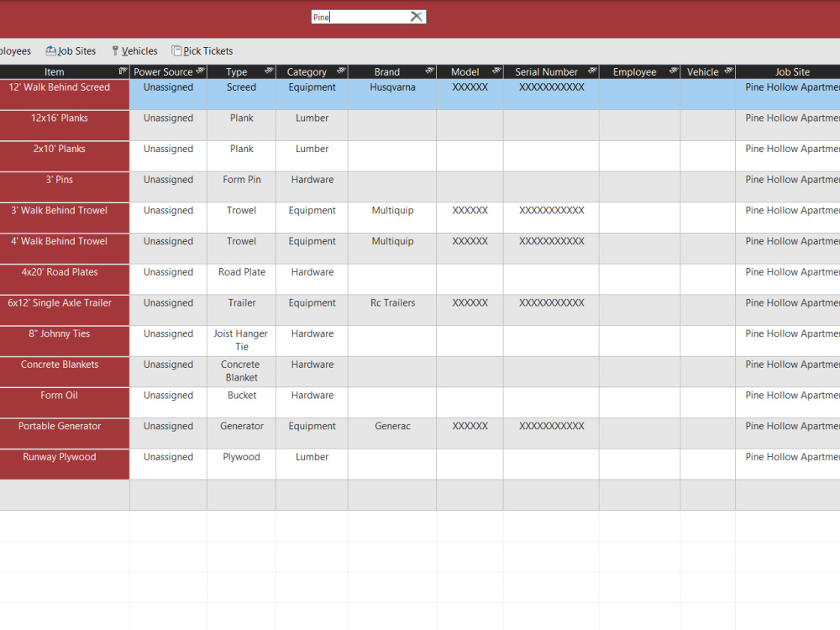Click the Screed type cell
The width and height of the screenshot is (840, 630).
click(x=242, y=94)
